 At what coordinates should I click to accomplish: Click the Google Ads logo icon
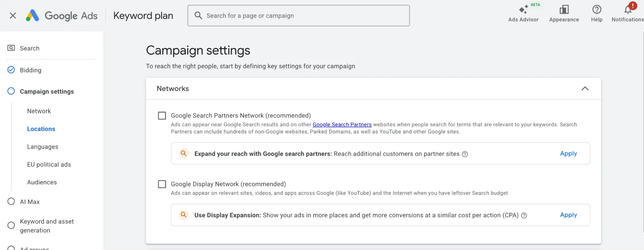[33, 16]
